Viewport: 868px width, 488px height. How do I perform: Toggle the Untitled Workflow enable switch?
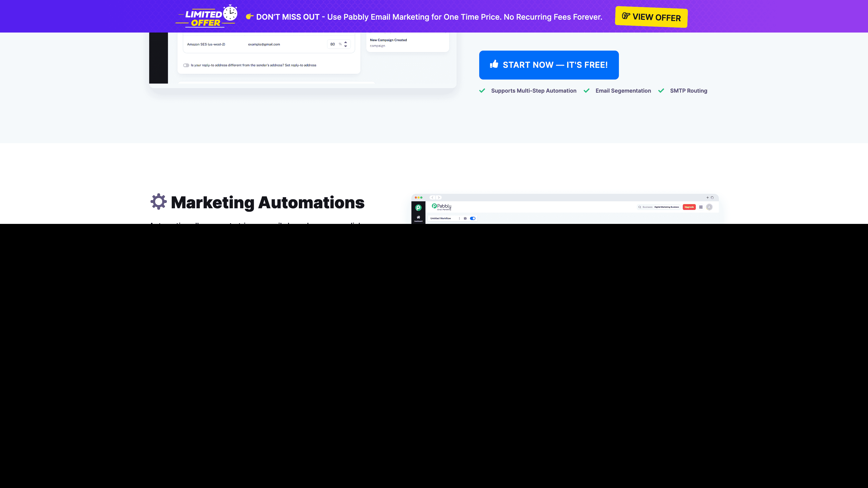pos(473,218)
